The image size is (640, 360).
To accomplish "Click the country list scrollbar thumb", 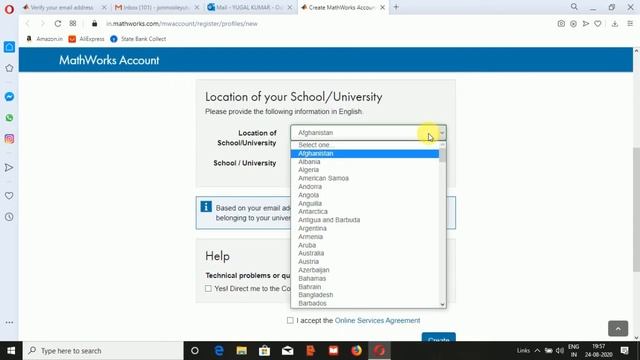I will tap(442, 155).
